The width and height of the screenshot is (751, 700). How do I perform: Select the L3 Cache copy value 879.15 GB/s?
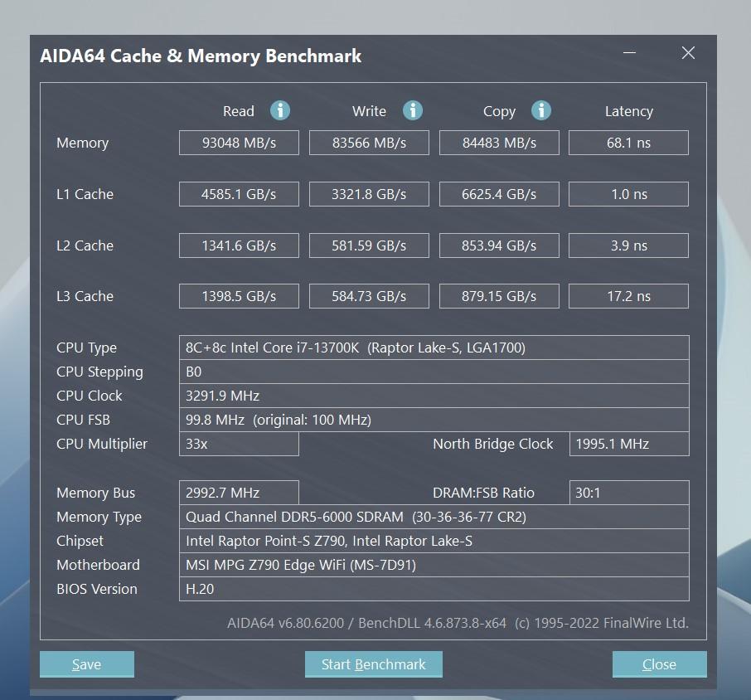point(499,296)
